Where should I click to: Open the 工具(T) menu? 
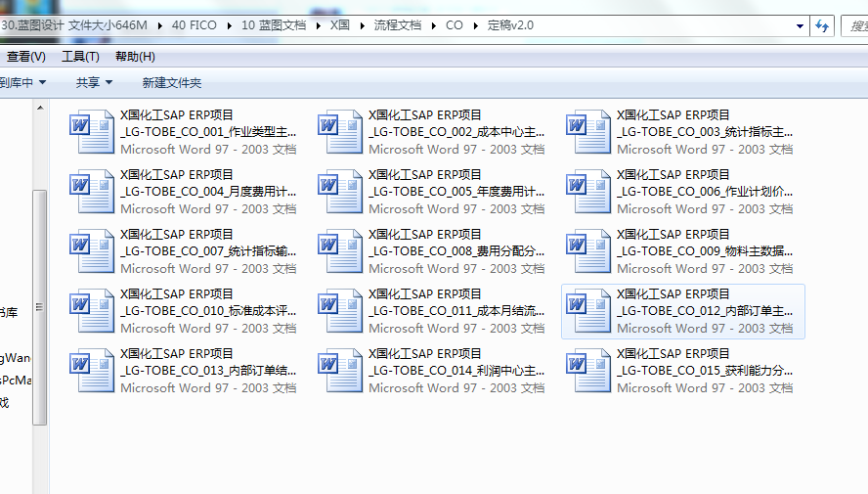pyautogui.click(x=80, y=57)
